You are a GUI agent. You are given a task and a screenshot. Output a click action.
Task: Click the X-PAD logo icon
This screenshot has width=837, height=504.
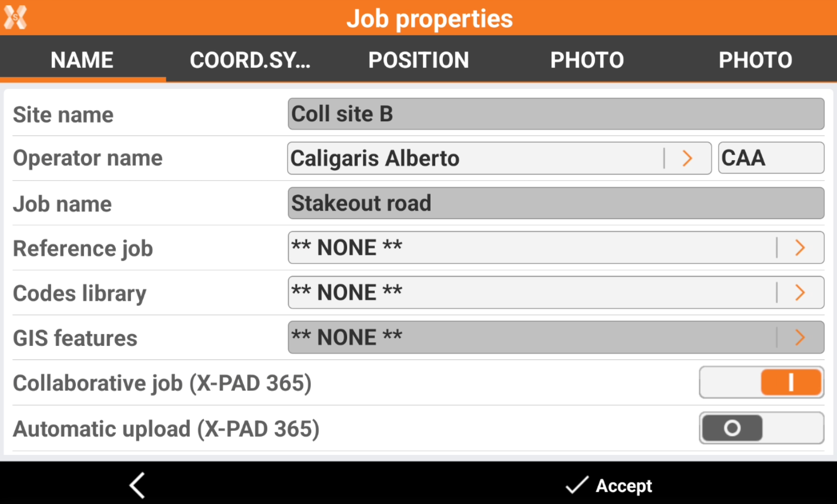[15, 17]
